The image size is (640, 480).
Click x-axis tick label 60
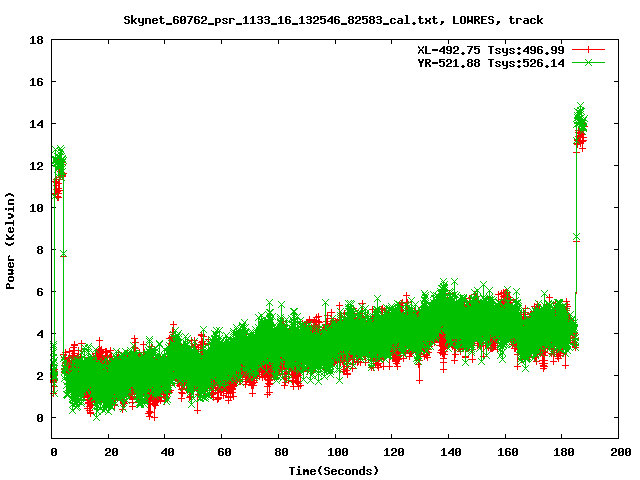point(224,452)
